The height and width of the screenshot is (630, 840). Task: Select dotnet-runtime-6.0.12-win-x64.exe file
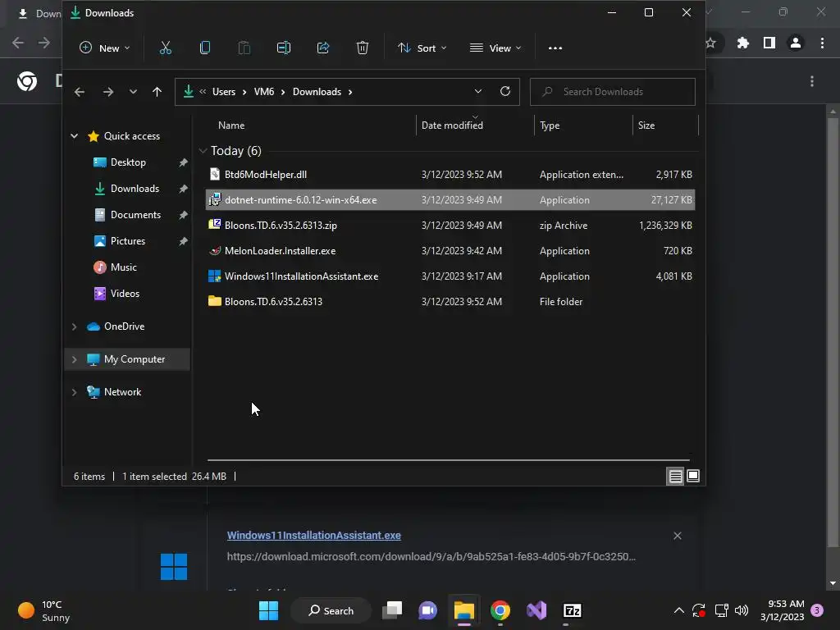[450, 200]
